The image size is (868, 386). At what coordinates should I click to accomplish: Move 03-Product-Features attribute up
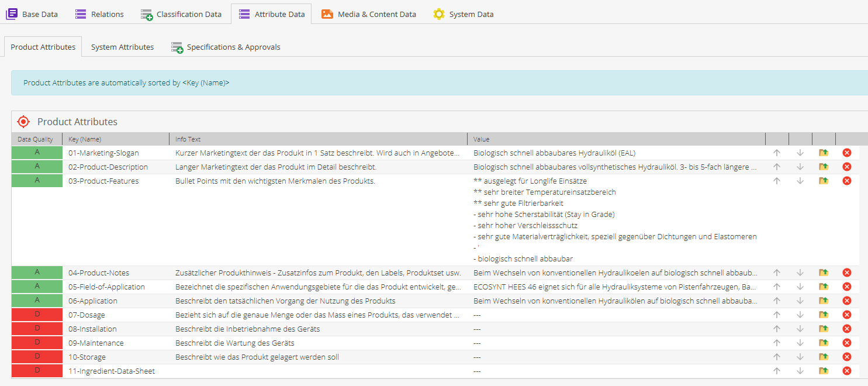777,181
